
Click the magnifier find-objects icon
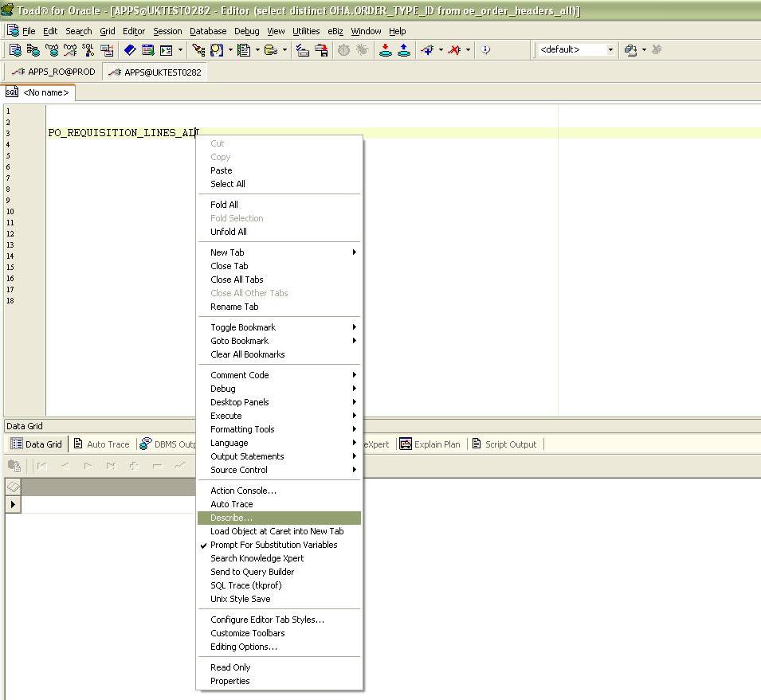point(217,49)
